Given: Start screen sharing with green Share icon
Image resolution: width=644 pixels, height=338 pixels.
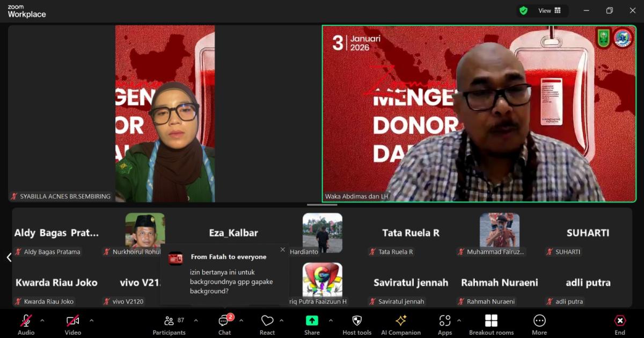Looking at the screenshot, I should coord(312,321).
